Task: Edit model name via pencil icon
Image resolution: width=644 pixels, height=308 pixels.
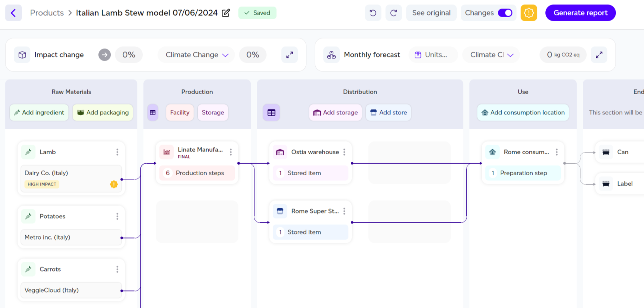Action: point(226,13)
